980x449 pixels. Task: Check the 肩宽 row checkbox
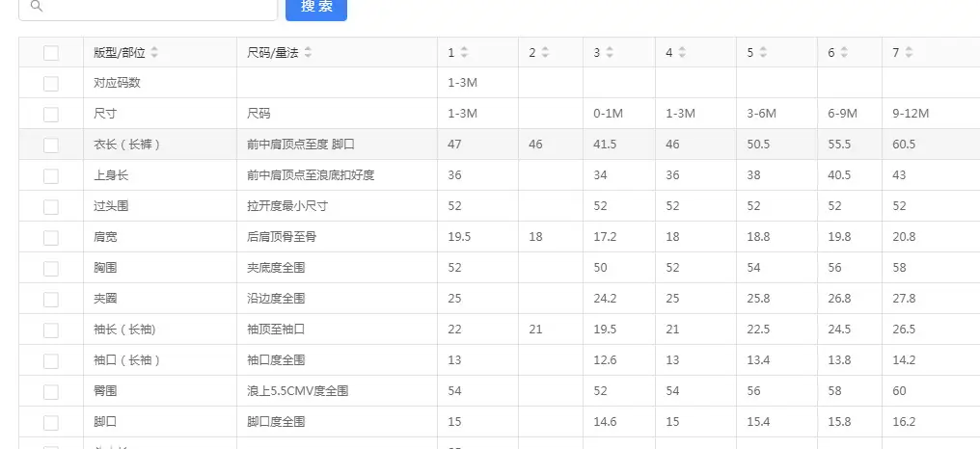pos(51,238)
